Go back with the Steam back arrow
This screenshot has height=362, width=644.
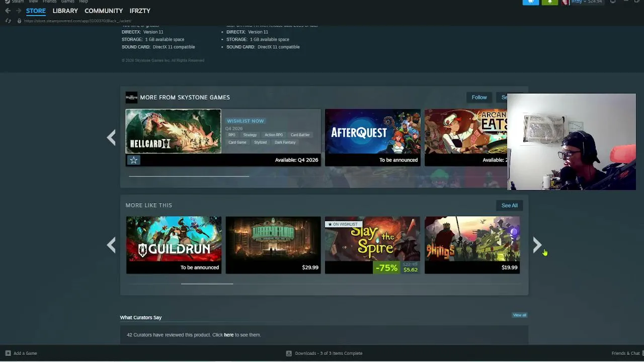pos(8,11)
